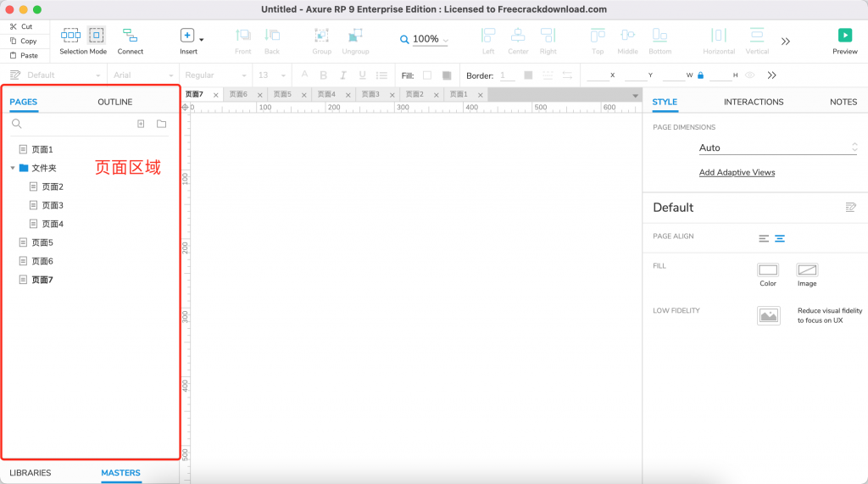Image resolution: width=868 pixels, height=484 pixels.
Task: Click the Add Page icon
Action: tap(141, 124)
